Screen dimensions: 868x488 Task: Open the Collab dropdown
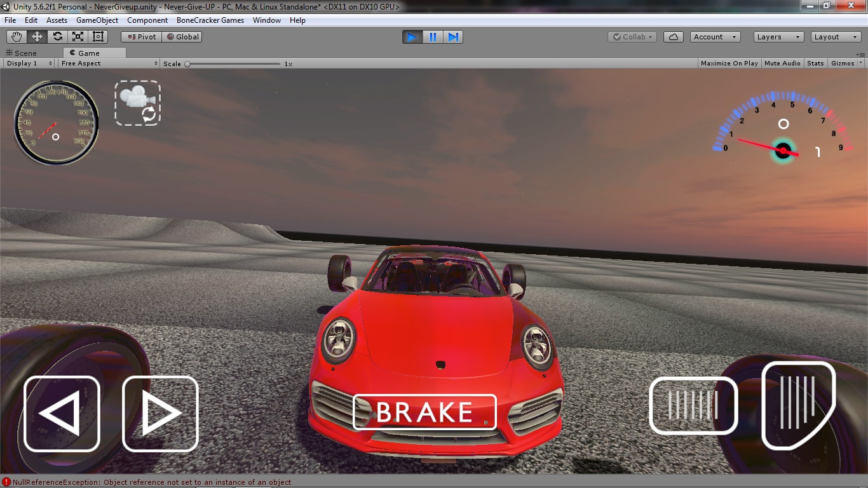click(x=632, y=37)
